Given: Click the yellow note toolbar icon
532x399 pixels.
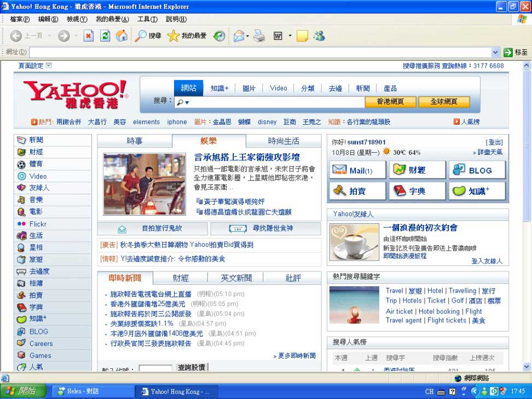Looking at the screenshot, I should (x=302, y=36).
